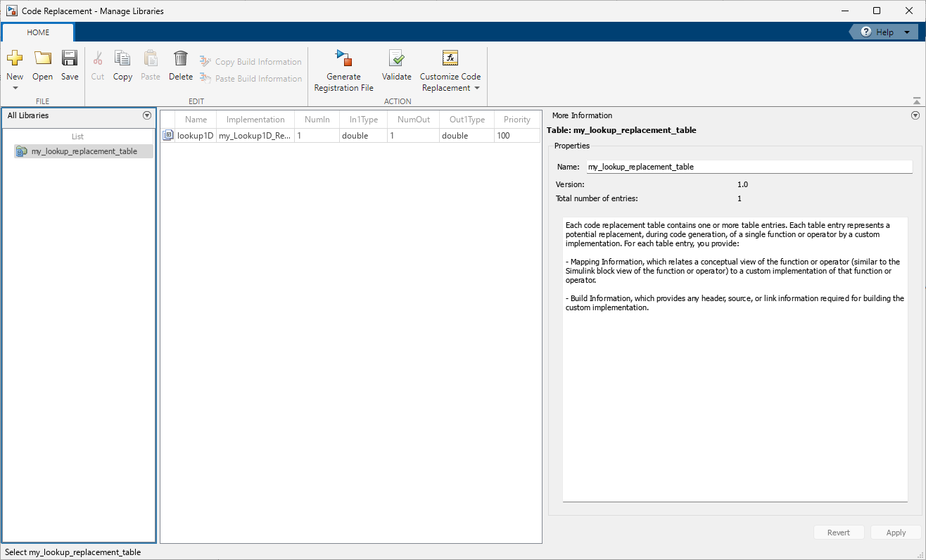Click the New table icon
This screenshot has height=560, width=926.
15,58
